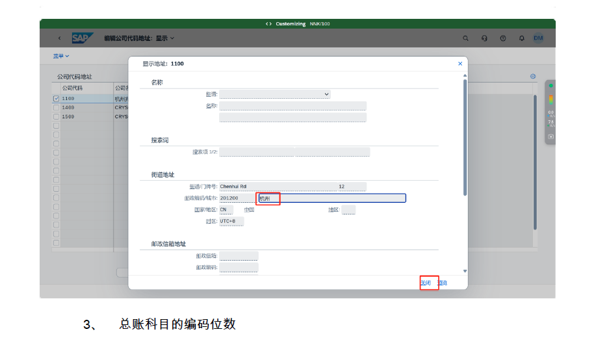609x364 pixels.
Task: Click the 关闭 button in dialog
Action: click(x=426, y=283)
